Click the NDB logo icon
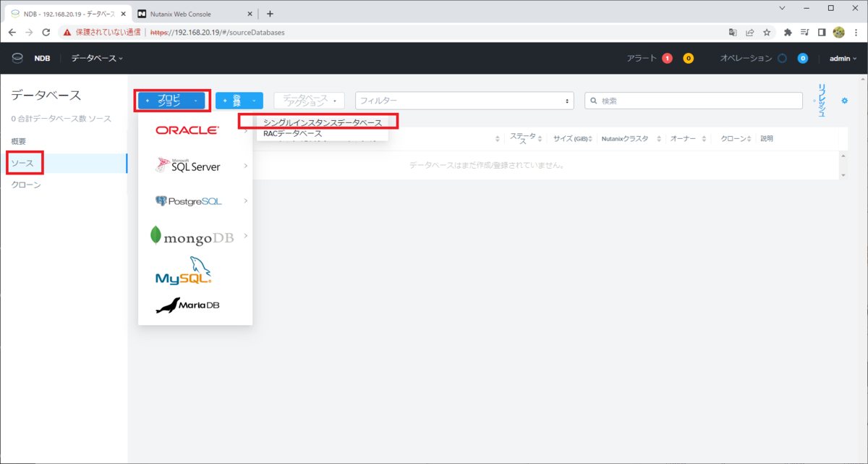The width and height of the screenshot is (868, 464). (x=17, y=59)
